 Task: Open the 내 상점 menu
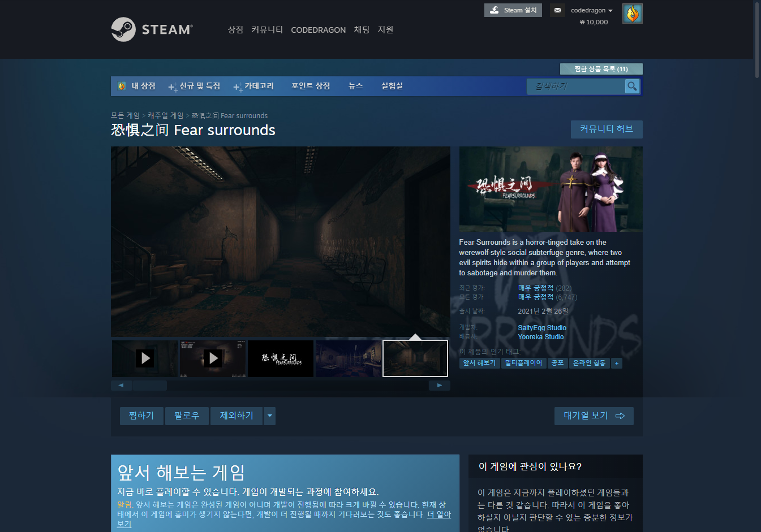pyautogui.click(x=143, y=86)
